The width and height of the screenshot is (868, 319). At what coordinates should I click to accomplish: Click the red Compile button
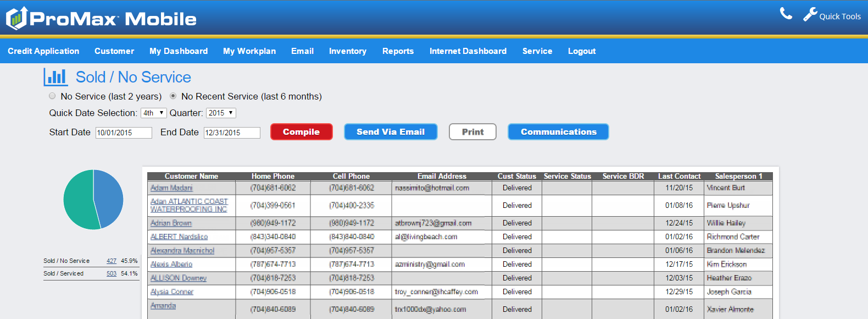(x=302, y=132)
